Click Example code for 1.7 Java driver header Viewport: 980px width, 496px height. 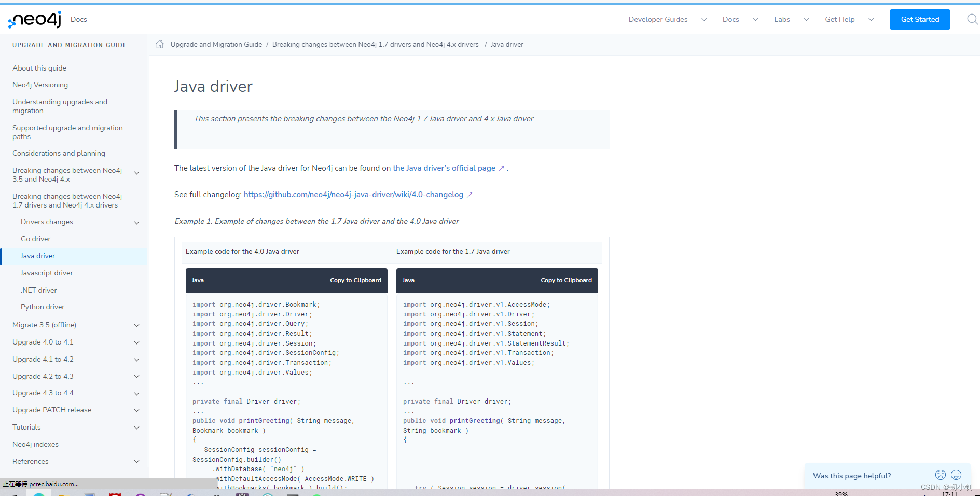453,251
